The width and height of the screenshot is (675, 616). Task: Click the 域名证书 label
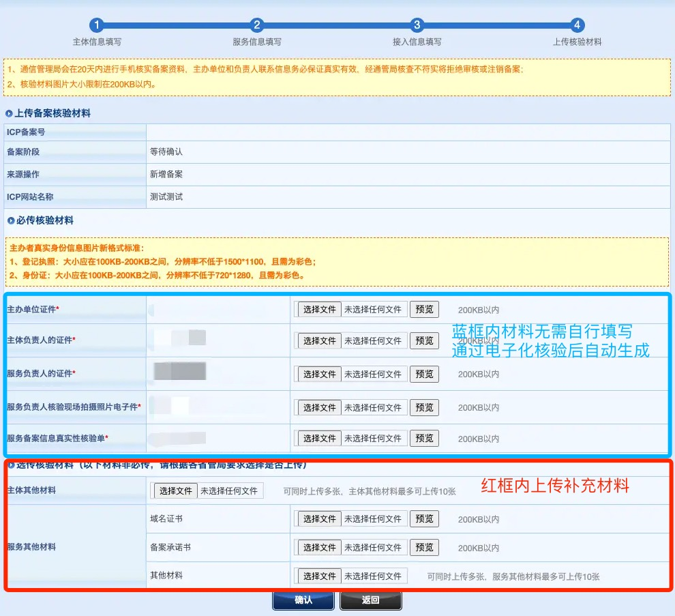tap(166, 518)
